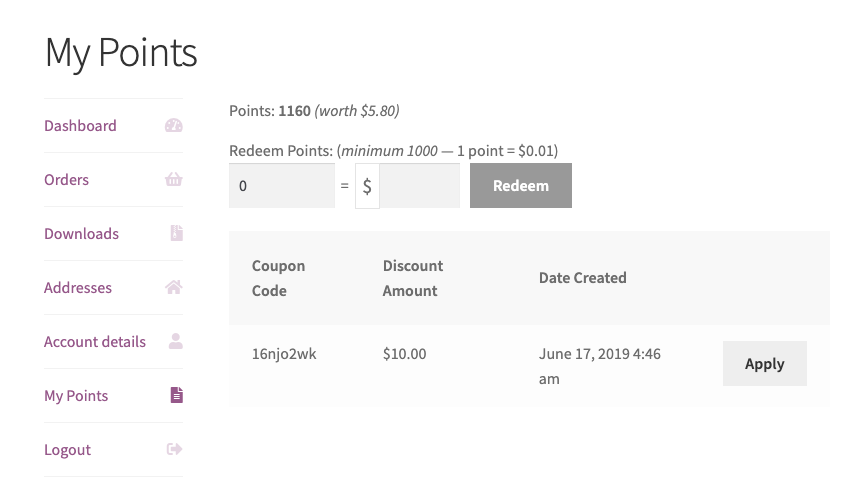Open the Downloads section
Screen dimensions: 863x498
[81, 233]
